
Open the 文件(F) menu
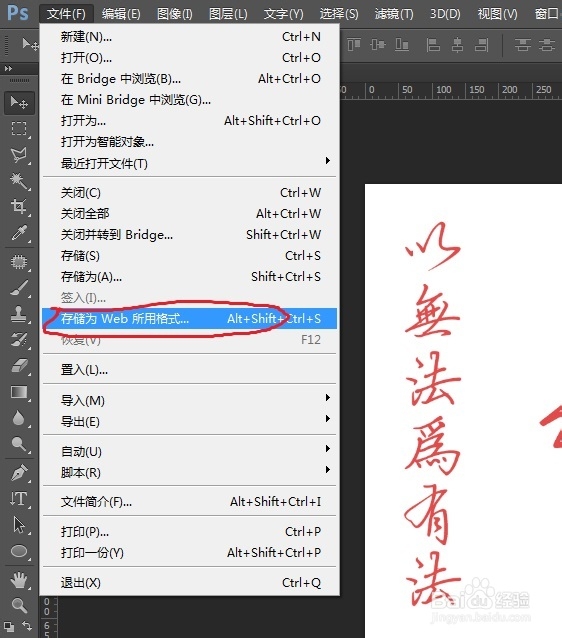pyautogui.click(x=66, y=14)
